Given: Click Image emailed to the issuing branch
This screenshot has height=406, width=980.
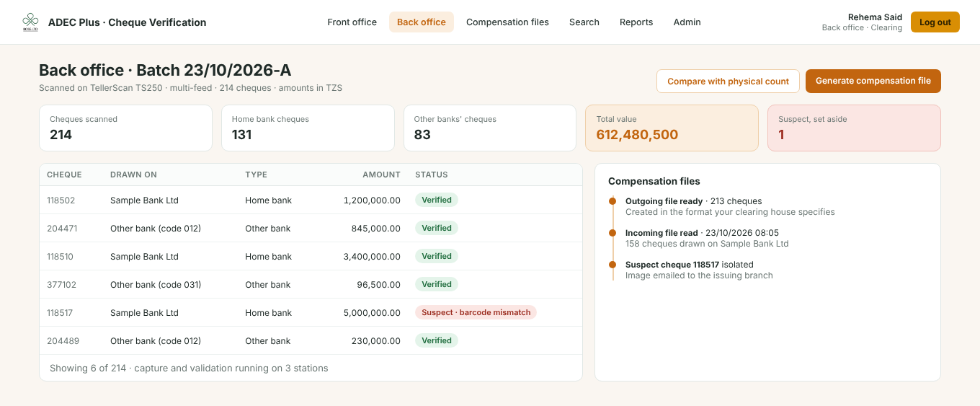Looking at the screenshot, I should pos(699,275).
